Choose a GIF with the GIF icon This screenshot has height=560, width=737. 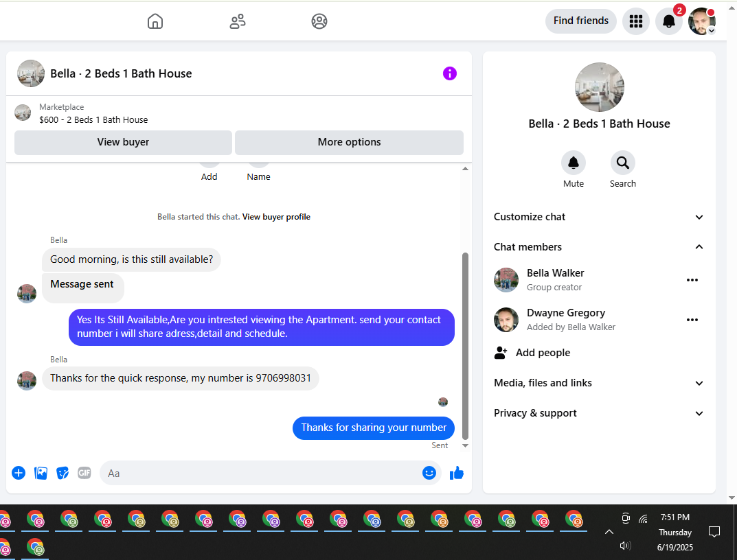84,473
